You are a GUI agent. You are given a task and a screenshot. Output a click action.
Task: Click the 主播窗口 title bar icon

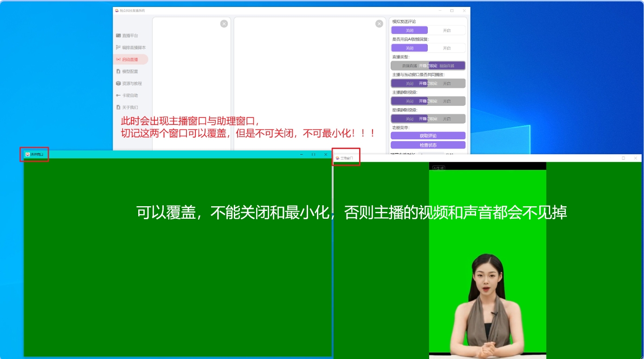click(338, 158)
